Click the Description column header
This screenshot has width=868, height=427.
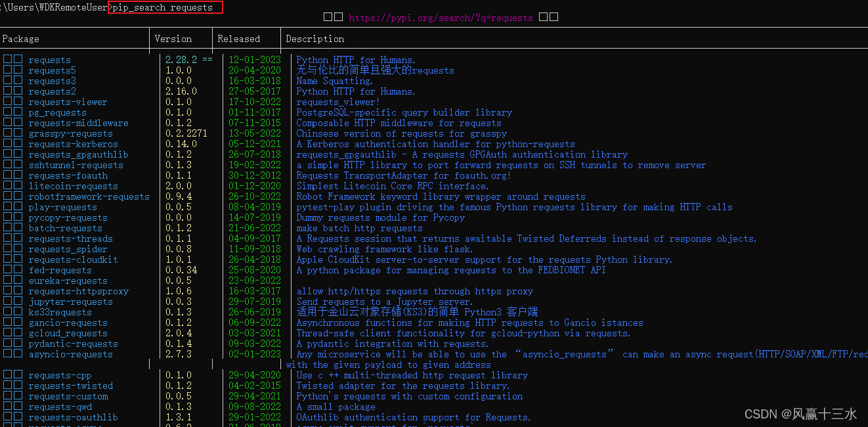coord(315,39)
